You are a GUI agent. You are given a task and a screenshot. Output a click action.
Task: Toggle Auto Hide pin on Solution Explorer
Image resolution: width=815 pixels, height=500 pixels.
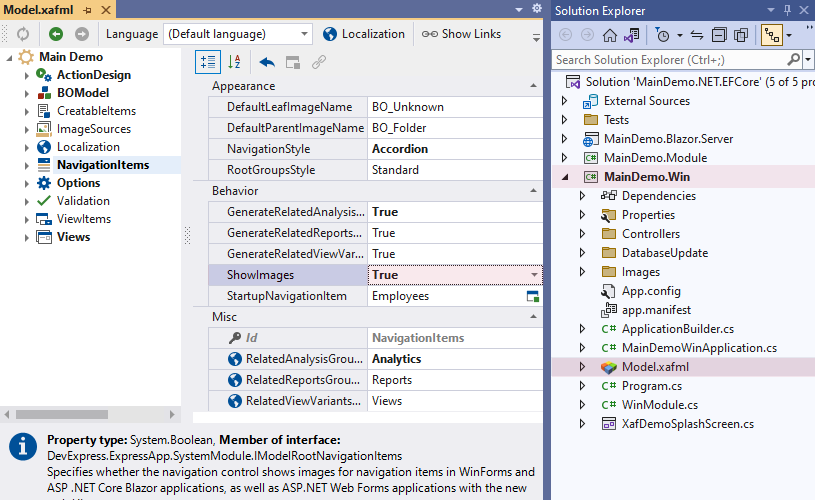tap(787, 10)
